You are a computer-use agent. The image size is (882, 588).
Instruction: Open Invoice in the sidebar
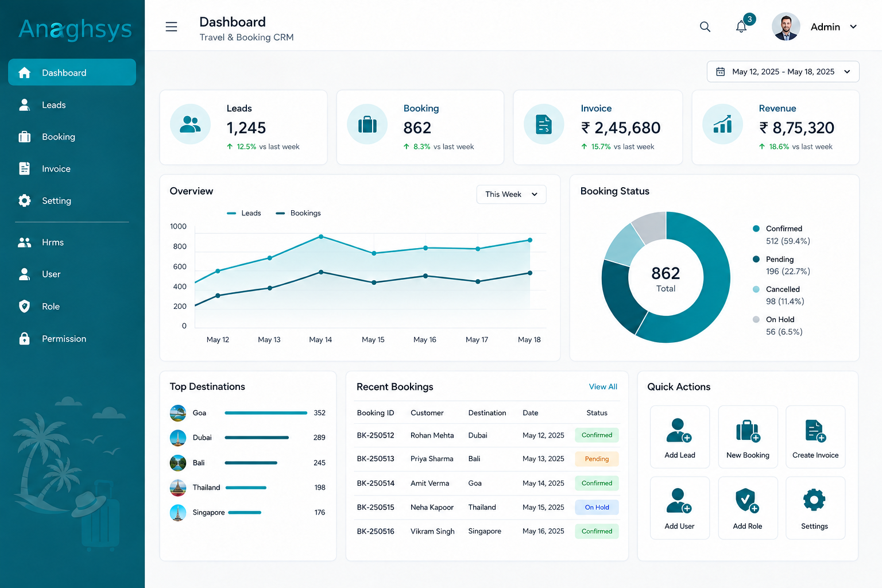pos(72,169)
